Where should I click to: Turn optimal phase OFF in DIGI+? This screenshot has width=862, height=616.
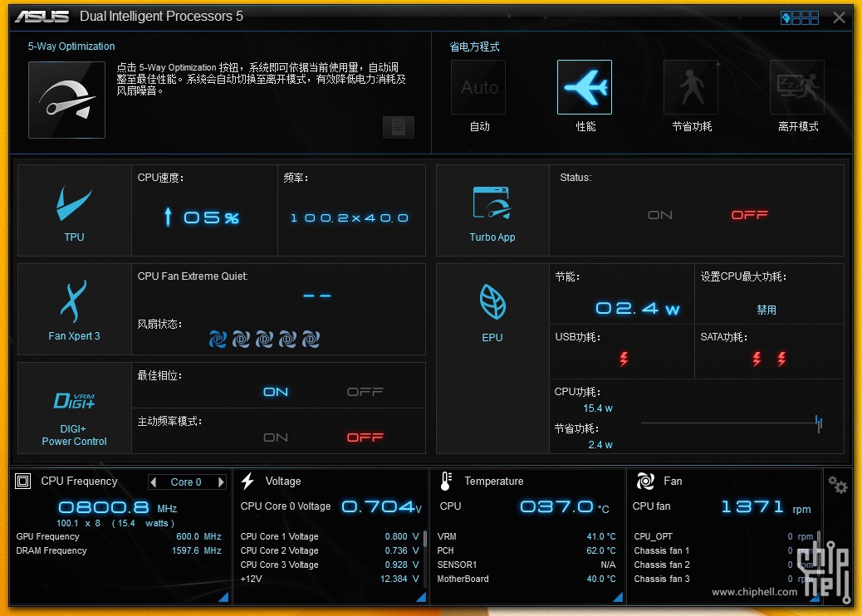pyautogui.click(x=365, y=392)
